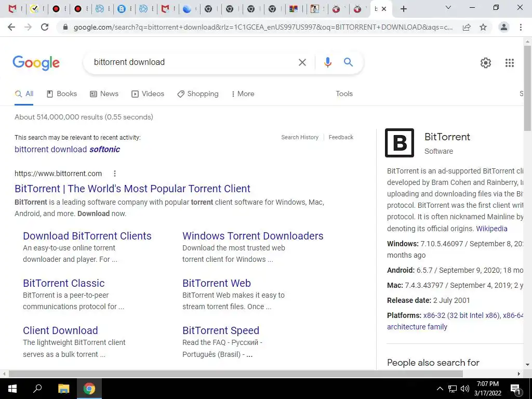Go to Google homepage via logo
The width and height of the screenshot is (532, 399).
coord(36,63)
